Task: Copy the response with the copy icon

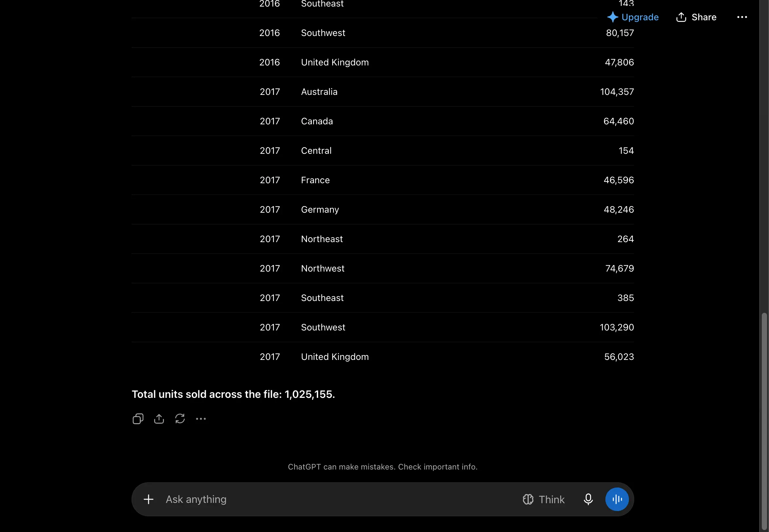Action: coord(138,419)
